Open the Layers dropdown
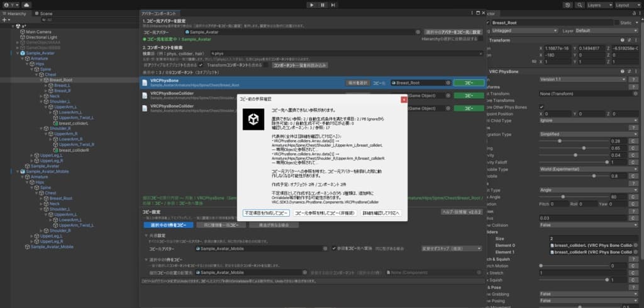Viewport: 644px width, 308px height. tap(599, 5)
